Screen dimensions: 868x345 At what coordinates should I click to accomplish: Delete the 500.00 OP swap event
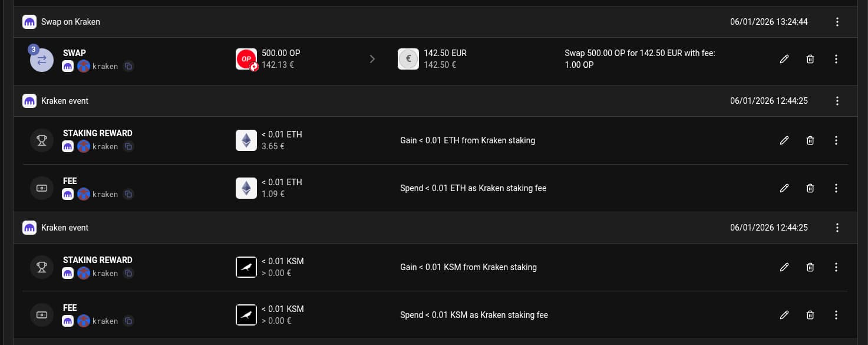[810, 59]
